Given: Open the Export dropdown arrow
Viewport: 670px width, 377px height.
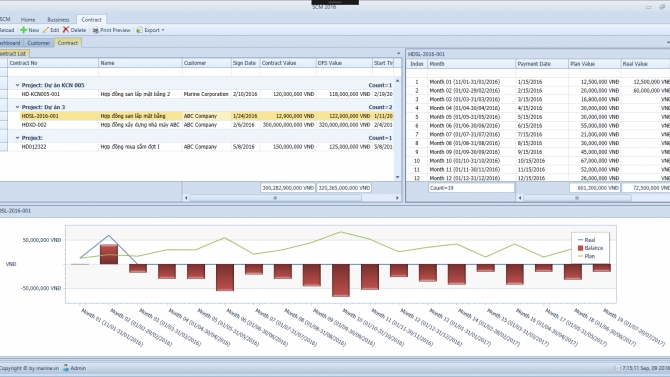Looking at the screenshot, I should (x=163, y=30).
